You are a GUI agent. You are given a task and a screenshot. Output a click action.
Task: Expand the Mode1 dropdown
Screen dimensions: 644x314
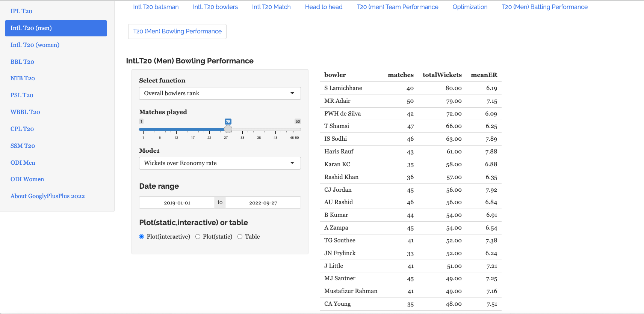[219, 163]
